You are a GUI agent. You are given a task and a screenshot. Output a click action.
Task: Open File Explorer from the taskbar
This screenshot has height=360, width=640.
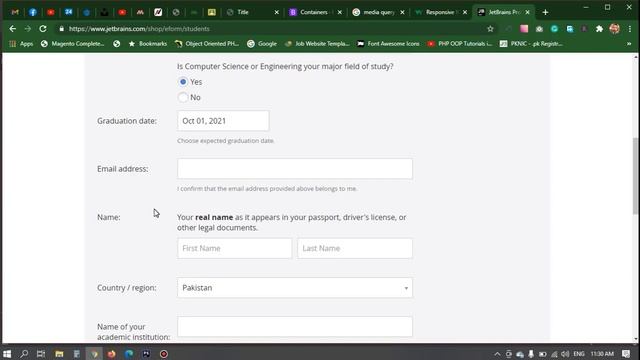[x=59, y=354]
